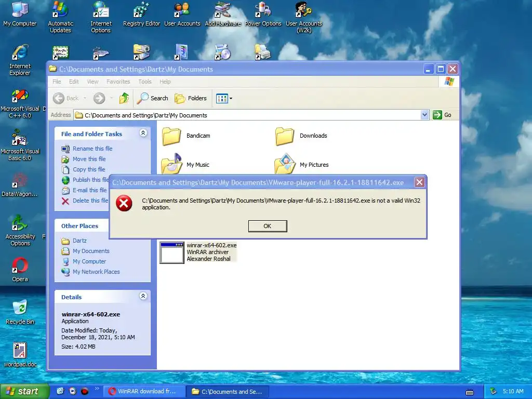The image size is (532, 399).
Task: Open the Help menu
Action: pos(165,82)
